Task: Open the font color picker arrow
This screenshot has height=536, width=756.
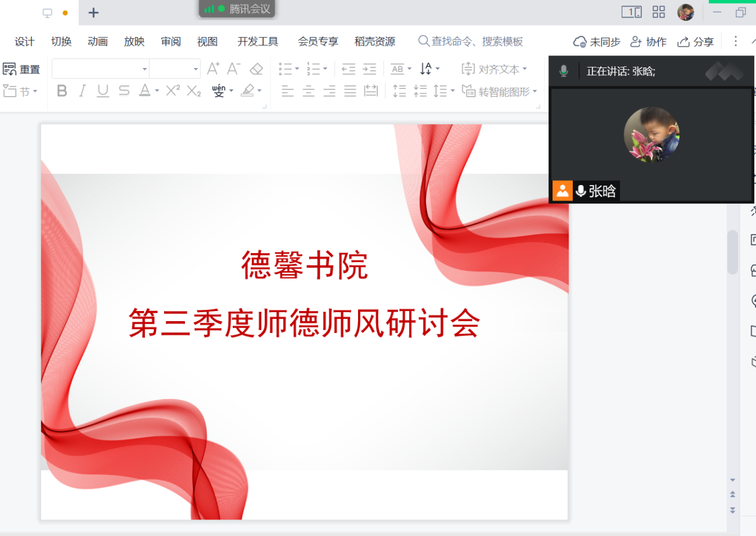Action: click(157, 91)
